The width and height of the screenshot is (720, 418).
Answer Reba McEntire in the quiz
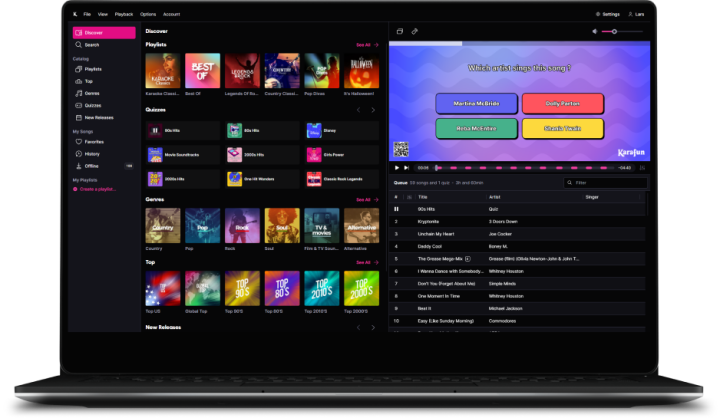tap(476, 129)
